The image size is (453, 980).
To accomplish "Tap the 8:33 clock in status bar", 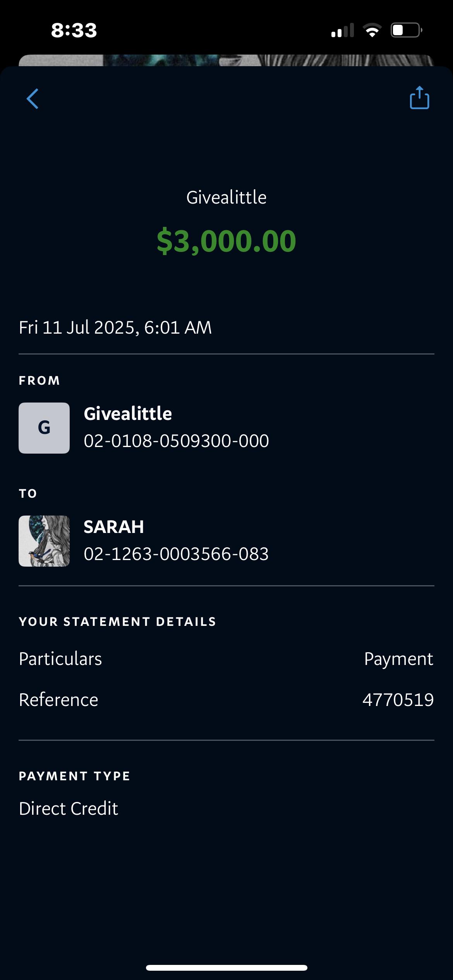I will click(x=74, y=30).
